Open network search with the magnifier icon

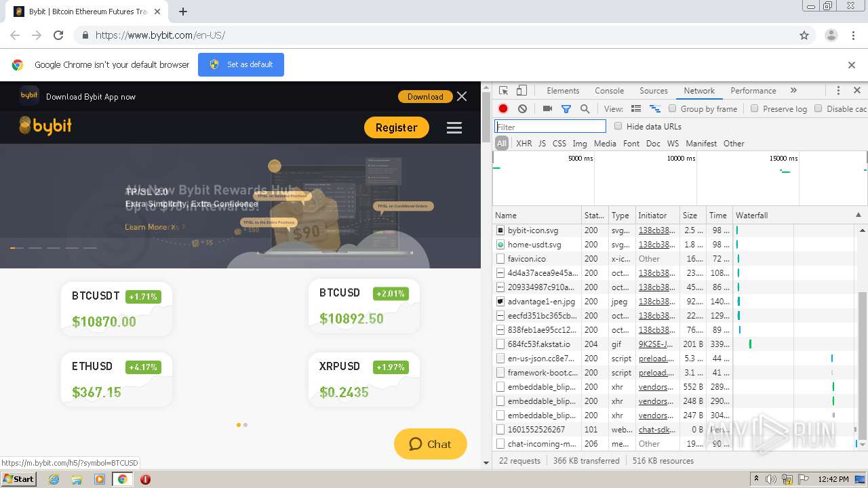pos(585,108)
